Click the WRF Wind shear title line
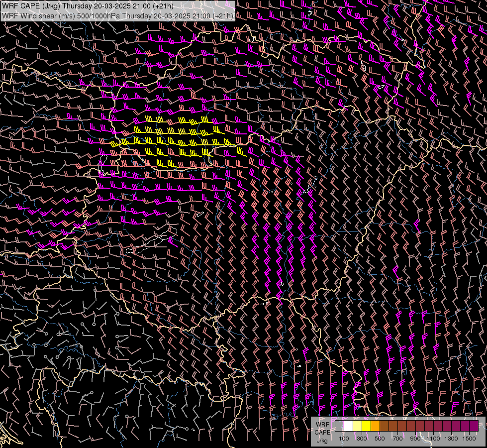The height and width of the screenshot is (448, 487). click(x=117, y=15)
